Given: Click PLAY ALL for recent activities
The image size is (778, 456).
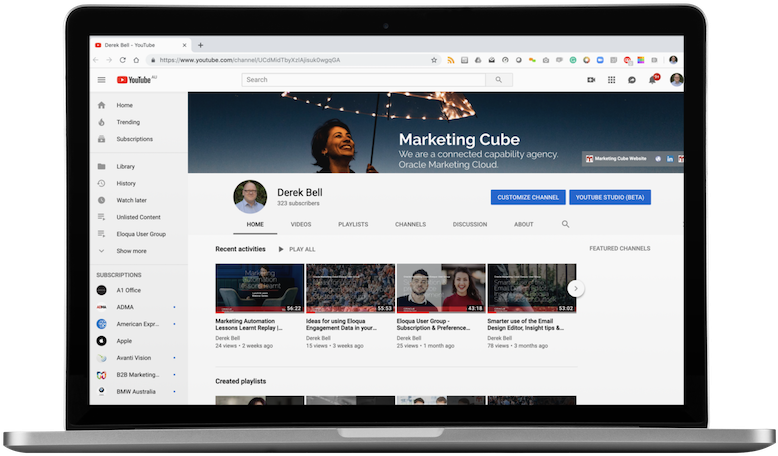Looking at the screenshot, I should coord(297,249).
